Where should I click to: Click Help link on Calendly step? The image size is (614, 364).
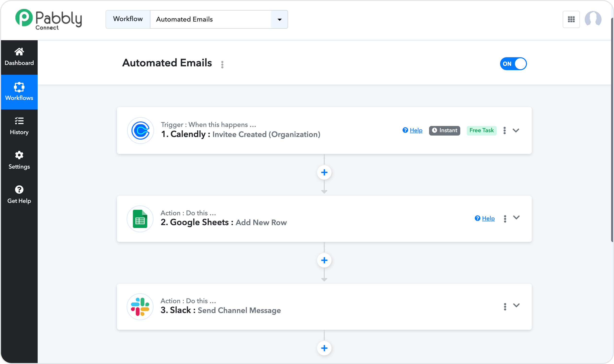(x=416, y=130)
